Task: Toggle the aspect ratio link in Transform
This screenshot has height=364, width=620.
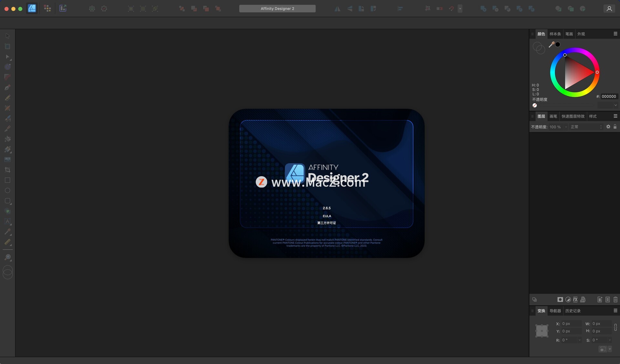Action: (x=615, y=327)
